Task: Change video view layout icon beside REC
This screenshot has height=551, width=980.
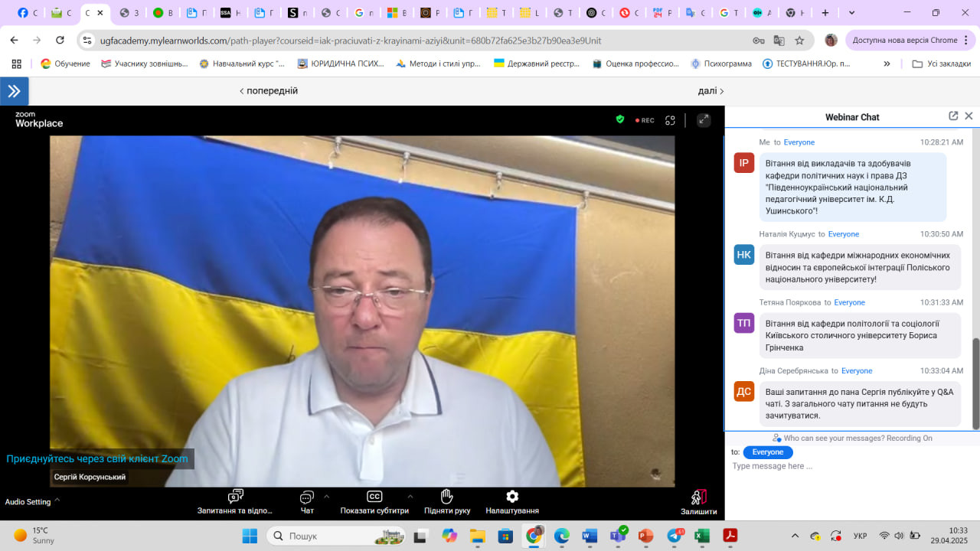Action: tap(670, 120)
